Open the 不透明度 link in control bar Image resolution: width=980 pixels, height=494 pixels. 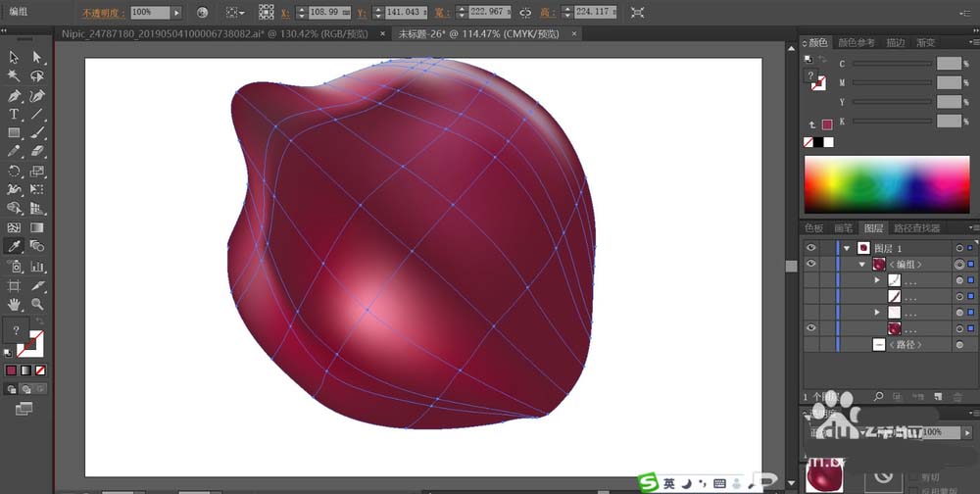pyautogui.click(x=103, y=13)
